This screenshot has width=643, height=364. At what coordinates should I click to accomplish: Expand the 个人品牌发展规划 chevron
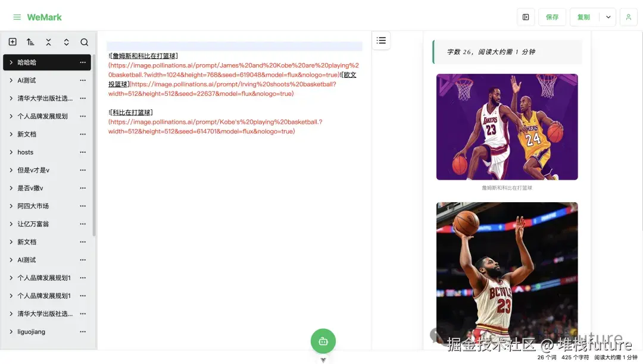coord(11,117)
